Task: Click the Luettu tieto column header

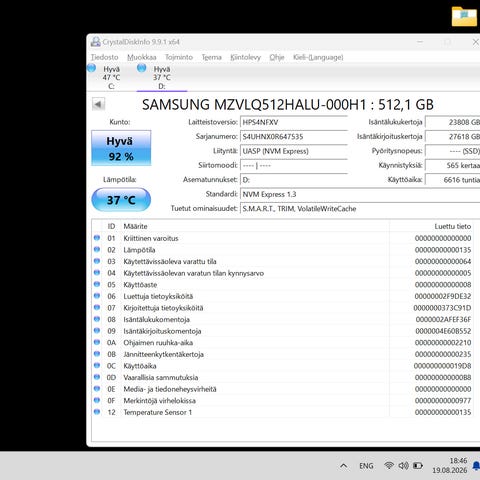Action: tap(432, 226)
